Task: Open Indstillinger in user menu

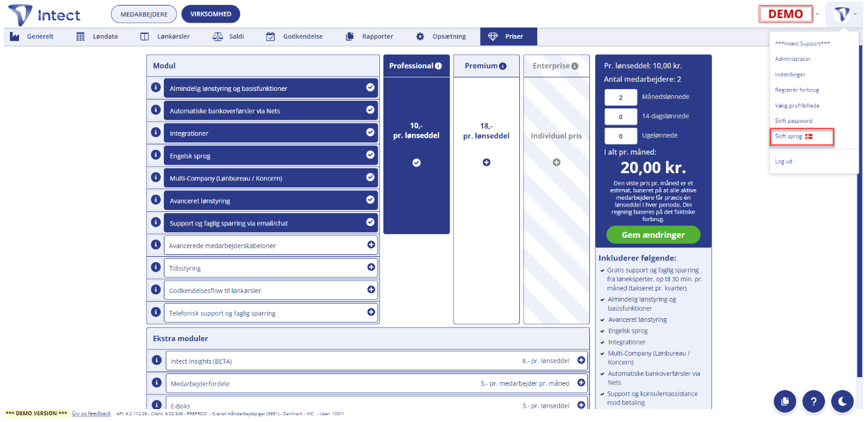Action: (x=790, y=74)
